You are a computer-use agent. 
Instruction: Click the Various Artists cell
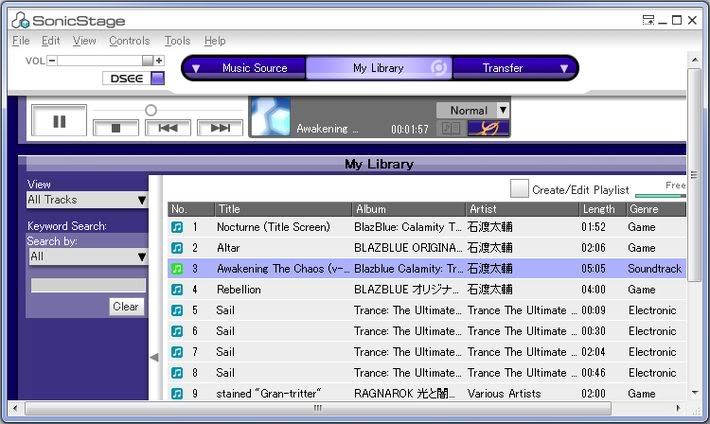click(x=504, y=394)
